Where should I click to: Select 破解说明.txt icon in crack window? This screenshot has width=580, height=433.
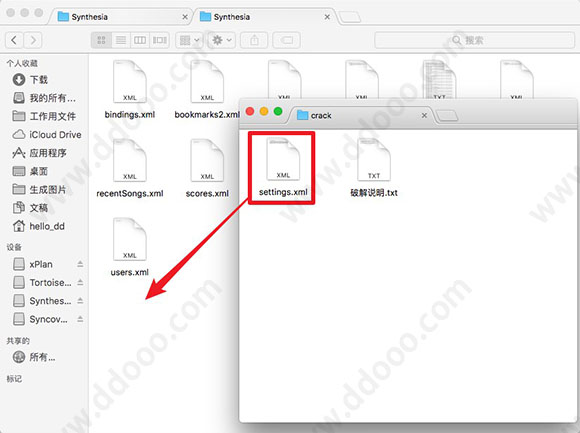[374, 159]
